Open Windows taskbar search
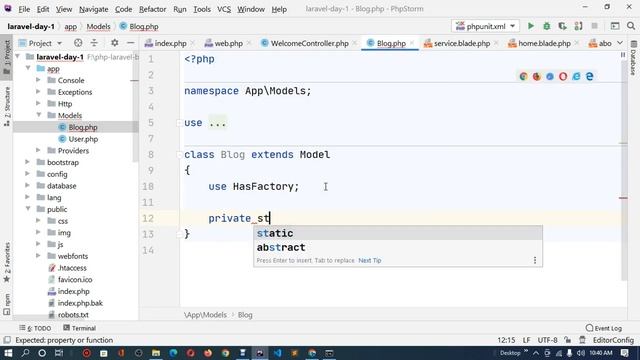 [25, 353]
